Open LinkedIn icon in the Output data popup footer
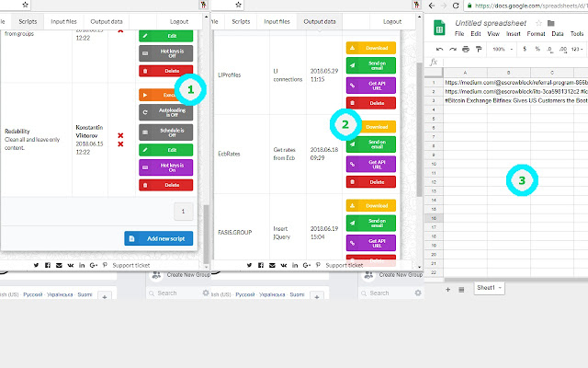 [295, 265]
